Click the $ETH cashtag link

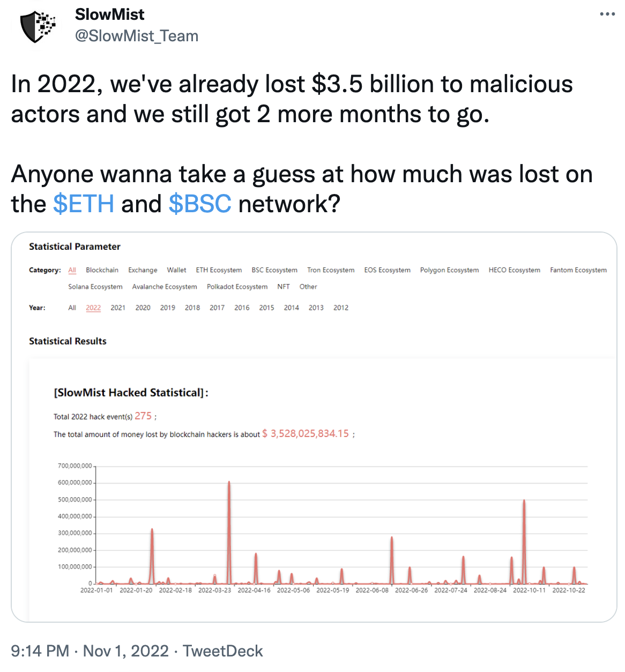point(84,204)
